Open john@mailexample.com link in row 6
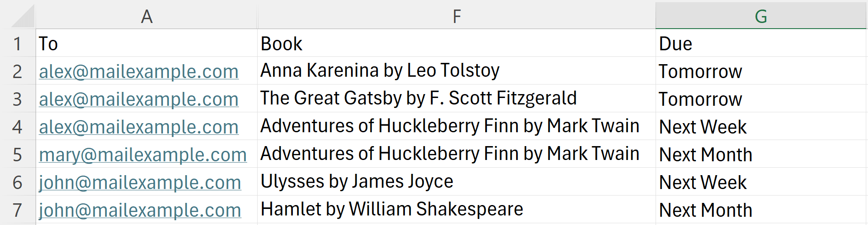 [x=140, y=183]
